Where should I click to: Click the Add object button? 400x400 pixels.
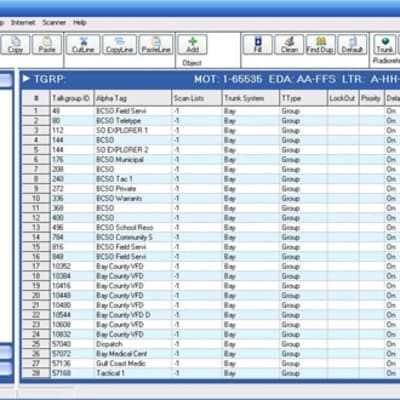(x=192, y=45)
